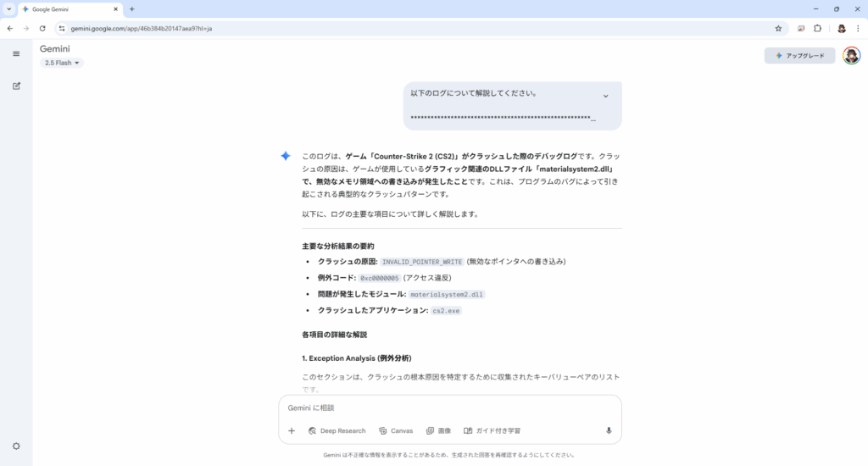Select the Google Gemini browser tab

(x=70, y=9)
